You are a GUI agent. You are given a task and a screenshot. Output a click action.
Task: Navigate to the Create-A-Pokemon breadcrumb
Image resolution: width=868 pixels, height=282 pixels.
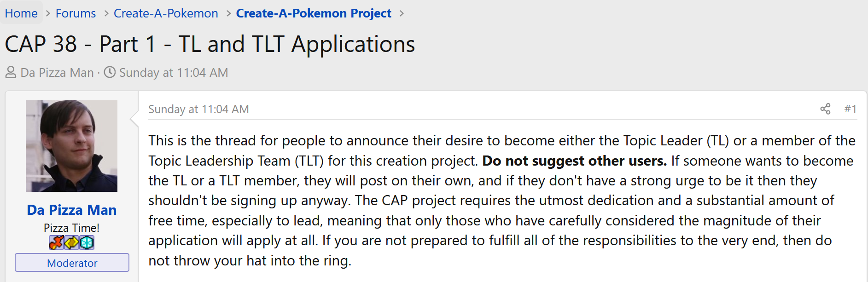click(x=166, y=13)
